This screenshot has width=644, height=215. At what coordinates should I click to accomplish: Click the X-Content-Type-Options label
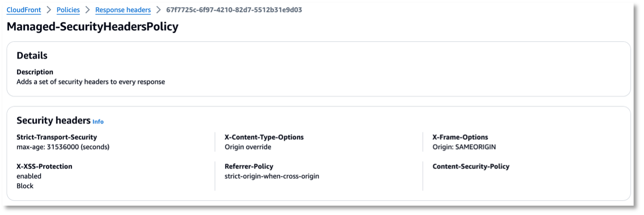[264, 137]
